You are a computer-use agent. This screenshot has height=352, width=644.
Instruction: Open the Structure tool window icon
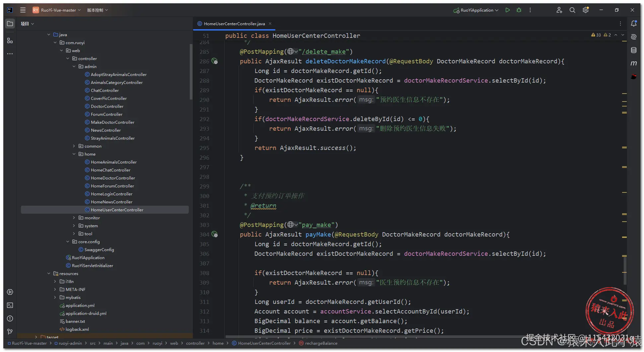10,40
